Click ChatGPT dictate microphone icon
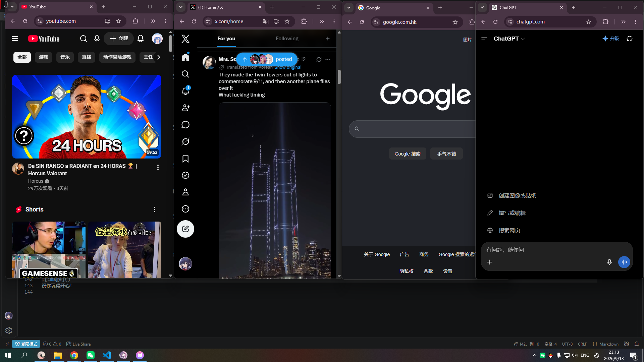644x362 pixels. [609, 262]
